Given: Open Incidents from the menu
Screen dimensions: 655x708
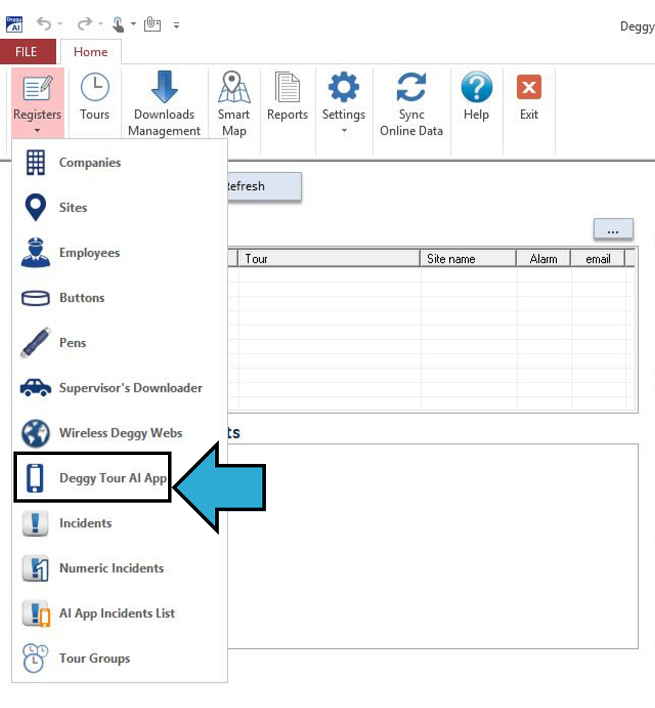Looking at the screenshot, I should (120, 523).
